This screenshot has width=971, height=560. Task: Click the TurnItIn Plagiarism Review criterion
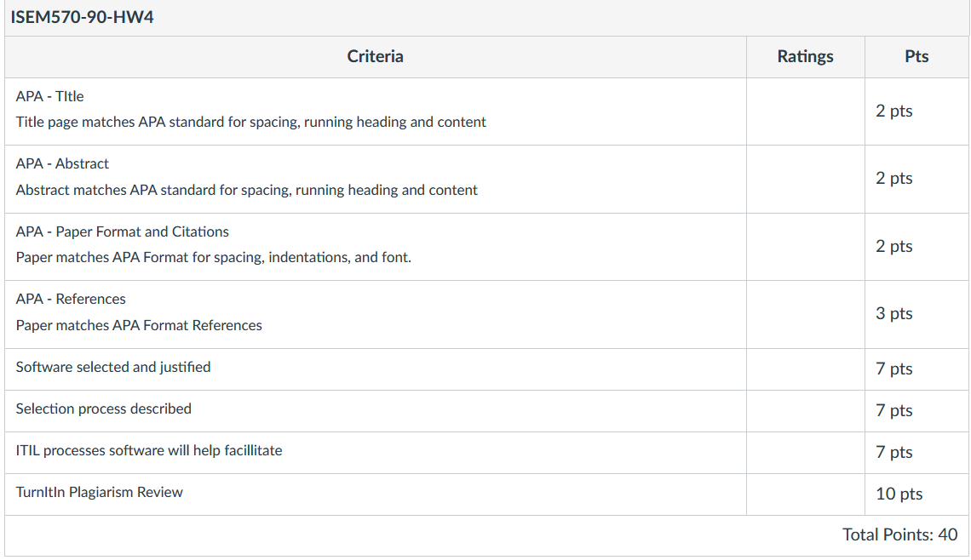point(99,493)
